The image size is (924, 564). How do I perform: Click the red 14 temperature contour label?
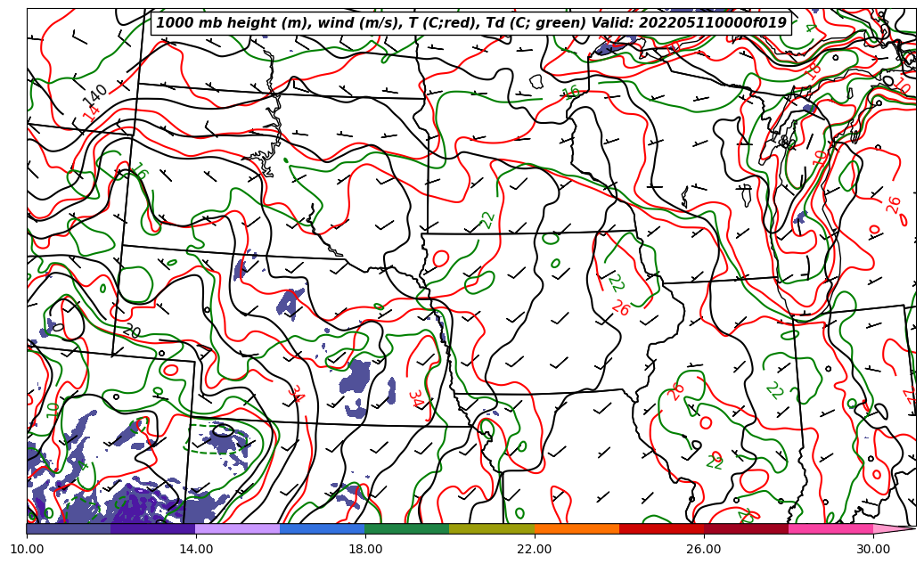[x=90, y=114]
